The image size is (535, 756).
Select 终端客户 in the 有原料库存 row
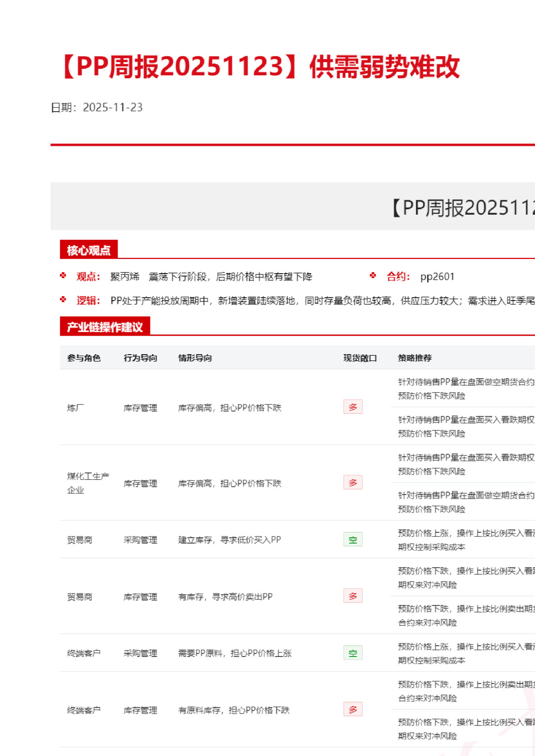click(x=84, y=710)
